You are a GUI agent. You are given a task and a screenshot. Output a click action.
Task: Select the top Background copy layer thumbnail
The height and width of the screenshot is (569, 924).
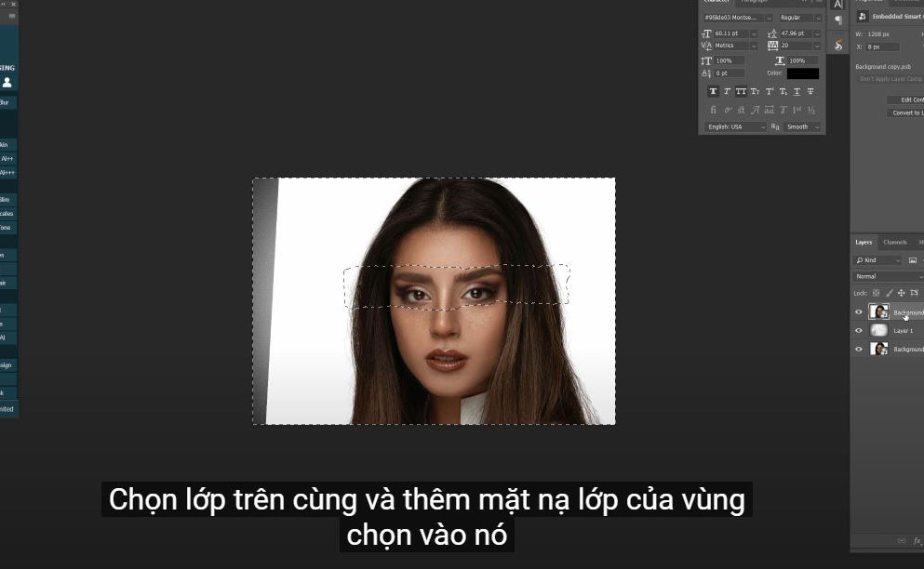click(878, 312)
